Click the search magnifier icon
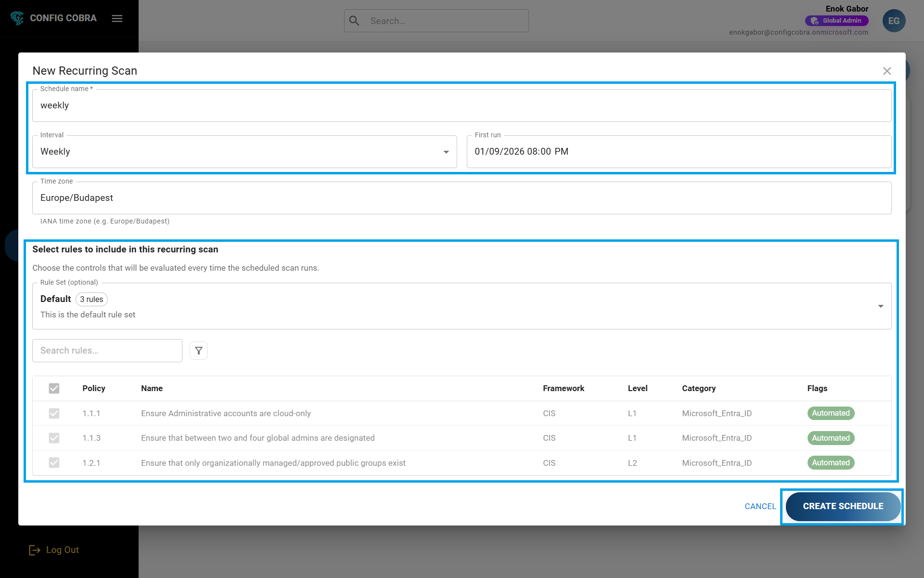This screenshot has height=578, width=924. 354,21
